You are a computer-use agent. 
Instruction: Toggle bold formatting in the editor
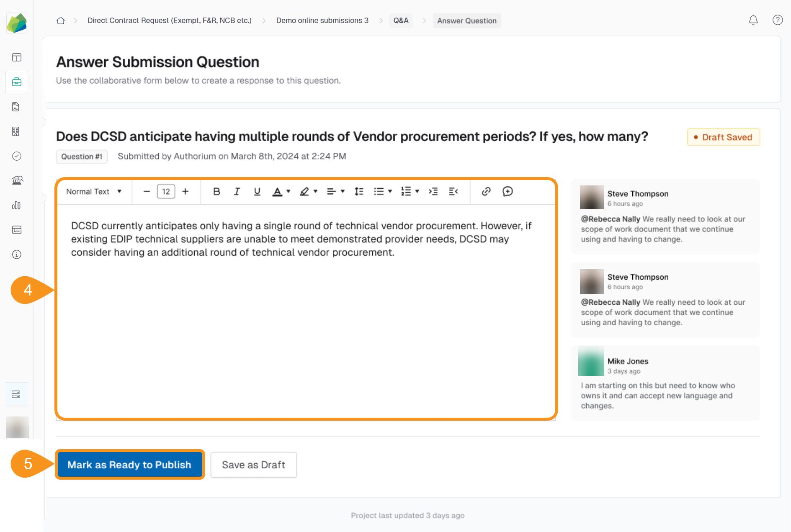click(216, 191)
